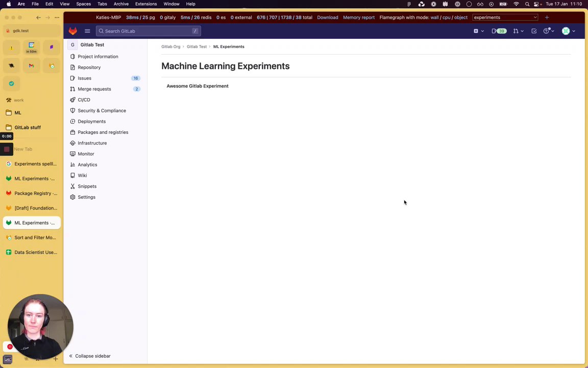This screenshot has width=588, height=368.
Task: Click the plus icon in performance bar
Action: [x=547, y=17]
